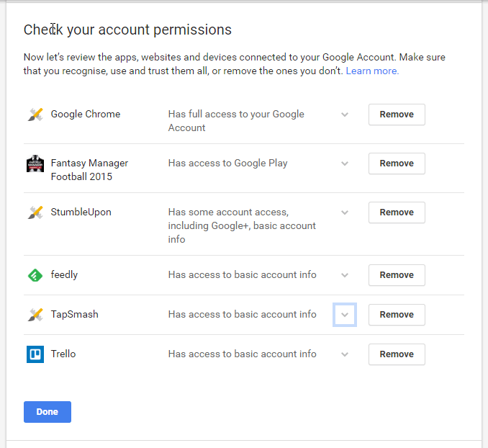Expand StumbleUpon permission details

click(345, 212)
